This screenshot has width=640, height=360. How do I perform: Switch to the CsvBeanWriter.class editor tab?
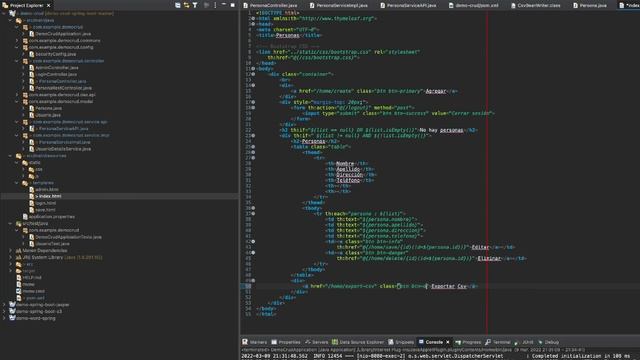point(536,6)
